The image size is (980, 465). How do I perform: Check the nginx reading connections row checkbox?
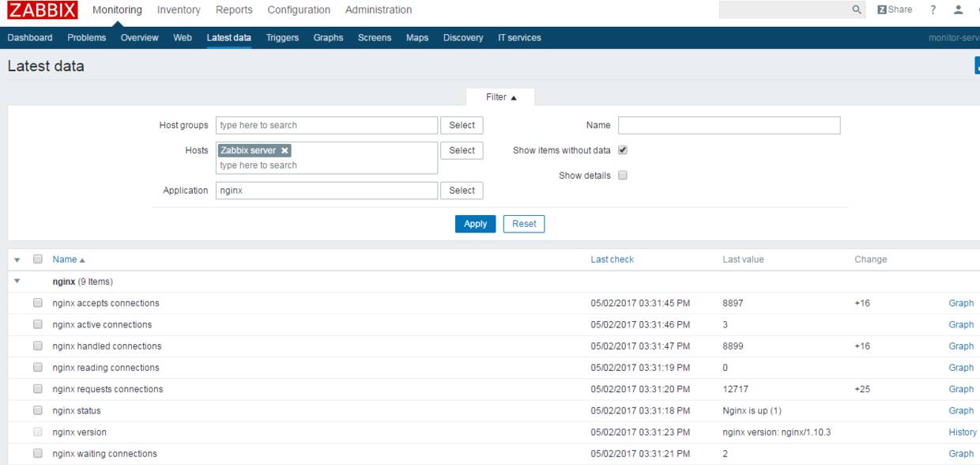38,368
